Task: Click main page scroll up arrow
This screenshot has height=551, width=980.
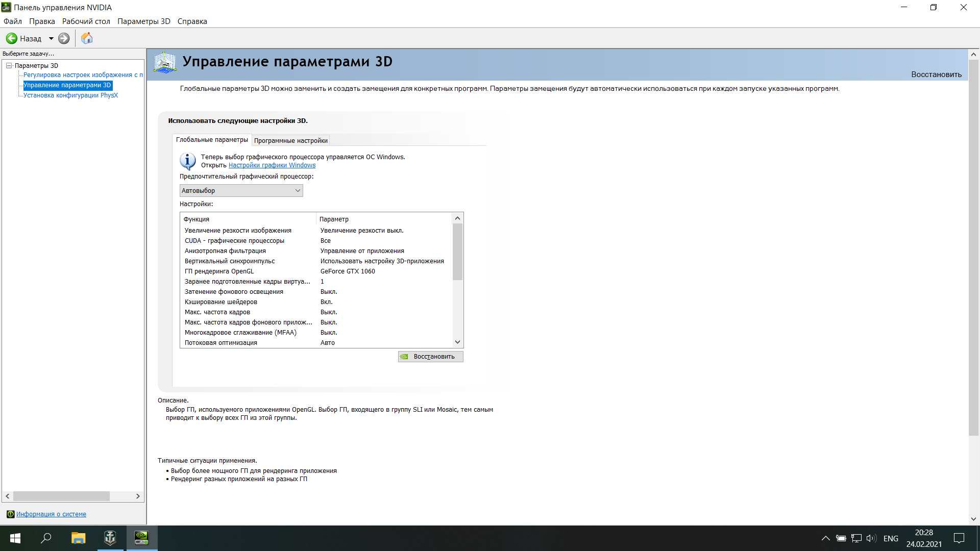Action: pyautogui.click(x=973, y=54)
